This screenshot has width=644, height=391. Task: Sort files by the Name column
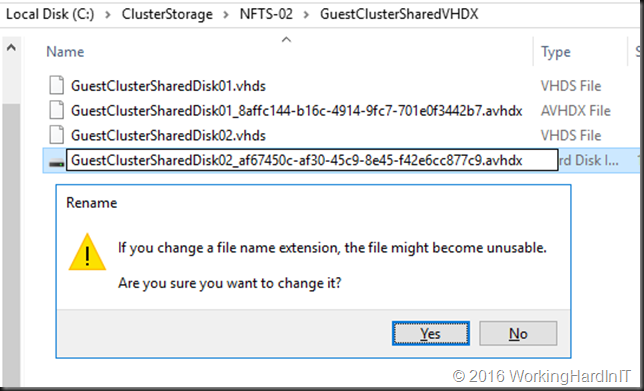click(65, 52)
